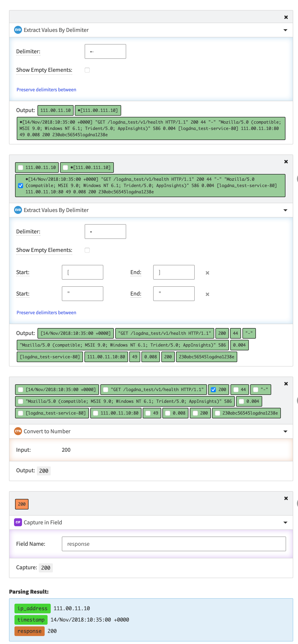Close the Capture in Field step panel
The image size is (298, 644).
pyautogui.click(x=286, y=498)
